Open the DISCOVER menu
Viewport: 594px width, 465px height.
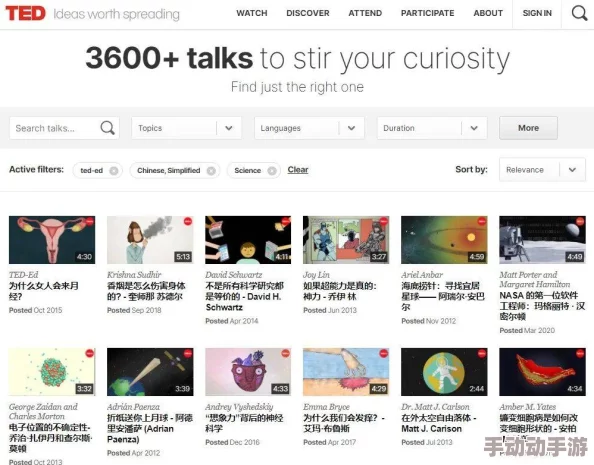pyautogui.click(x=308, y=13)
